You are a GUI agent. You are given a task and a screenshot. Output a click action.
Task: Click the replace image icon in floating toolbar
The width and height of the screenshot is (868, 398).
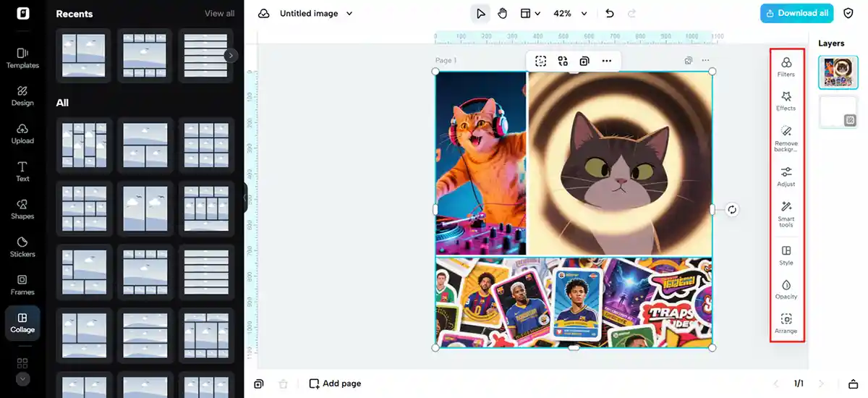click(563, 61)
